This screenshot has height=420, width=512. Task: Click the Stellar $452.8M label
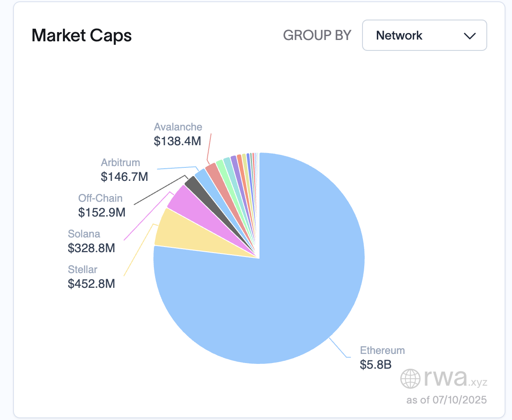tap(91, 277)
